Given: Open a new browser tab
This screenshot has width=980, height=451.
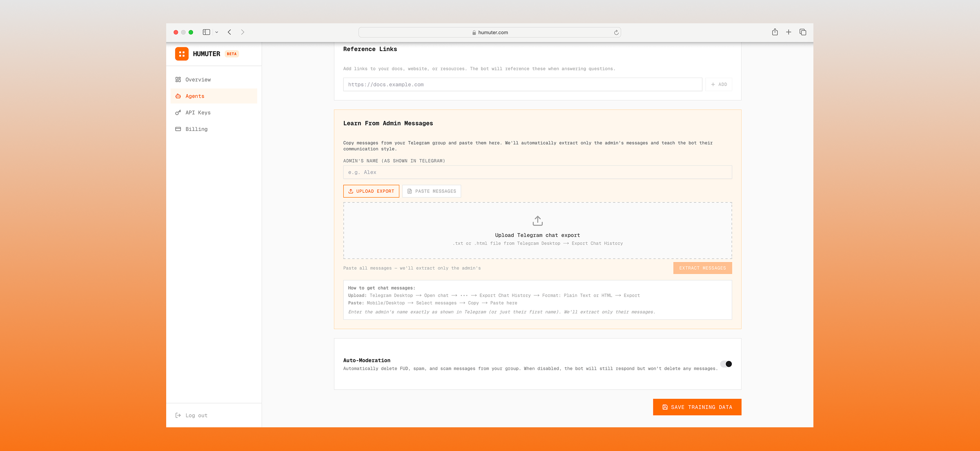Looking at the screenshot, I should tap(788, 32).
